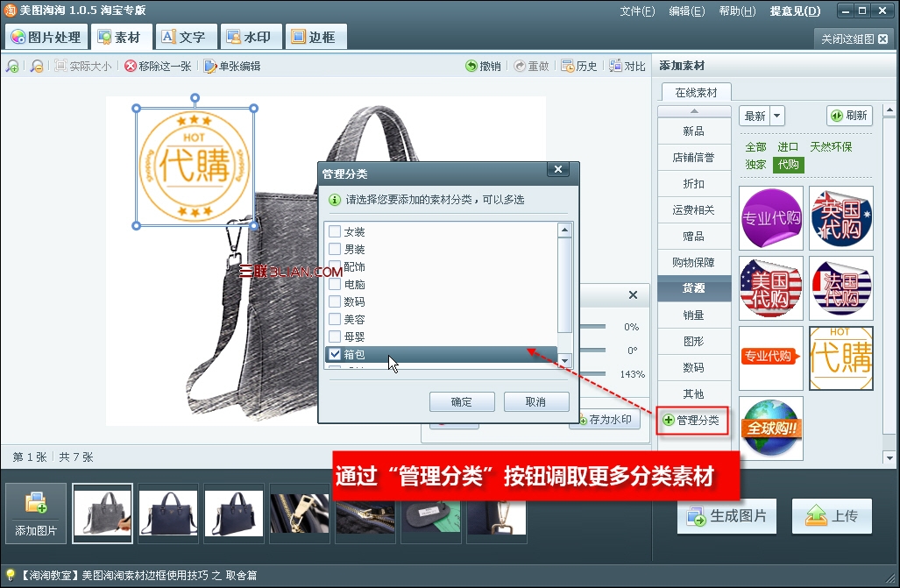Uncheck the 箱包 category checkbox
This screenshot has height=588, width=900.
click(335, 354)
